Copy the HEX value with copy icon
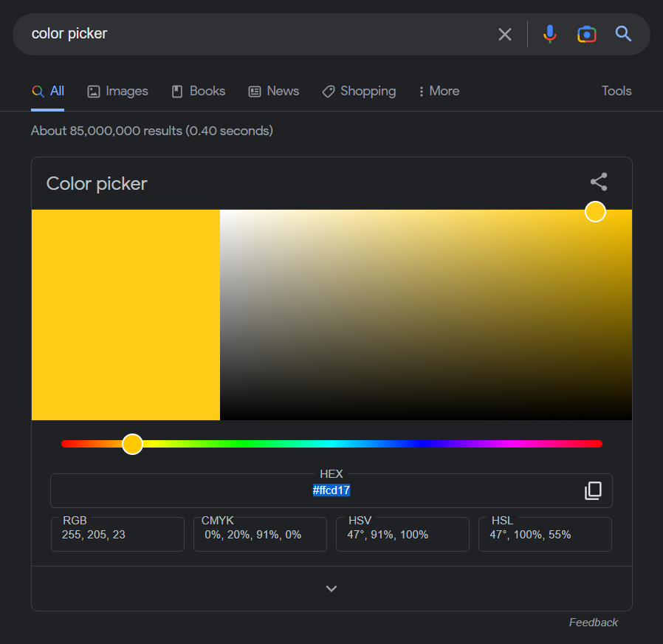 (594, 490)
